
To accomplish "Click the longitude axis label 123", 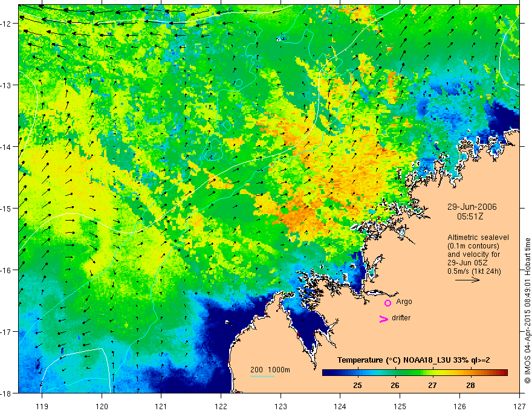I will click(x=281, y=406).
